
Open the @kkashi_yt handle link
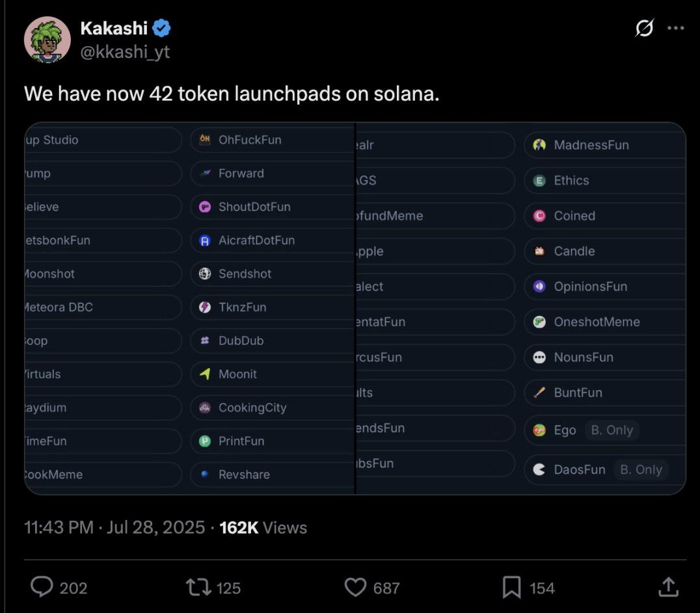click(x=124, y=51)
